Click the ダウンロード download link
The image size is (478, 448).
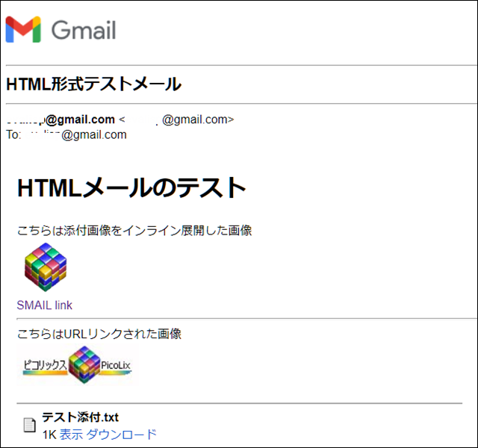122,435
